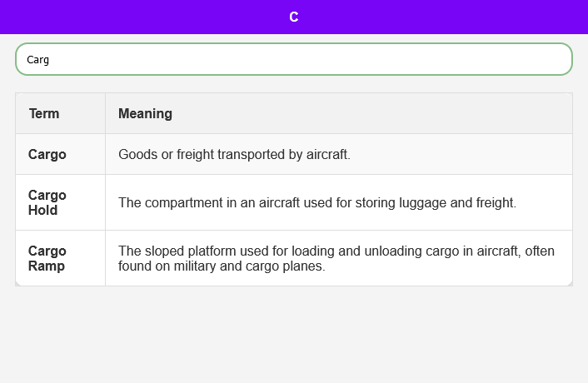Click the resize handle at table's bottom-right corner
Image resolution: width=588 pixels, height=383 pixels.
(x=570, y=283)
